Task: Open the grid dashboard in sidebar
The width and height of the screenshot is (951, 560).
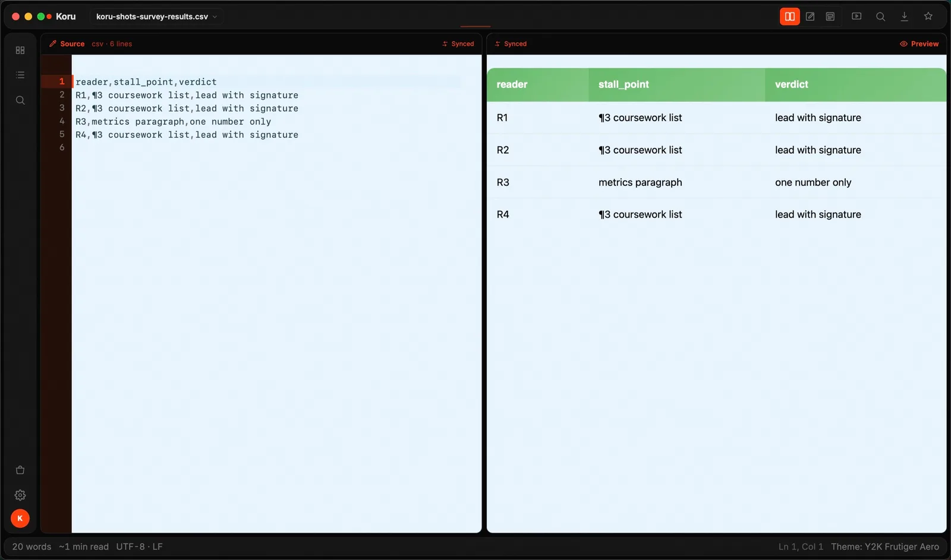Action: (20, 50)
